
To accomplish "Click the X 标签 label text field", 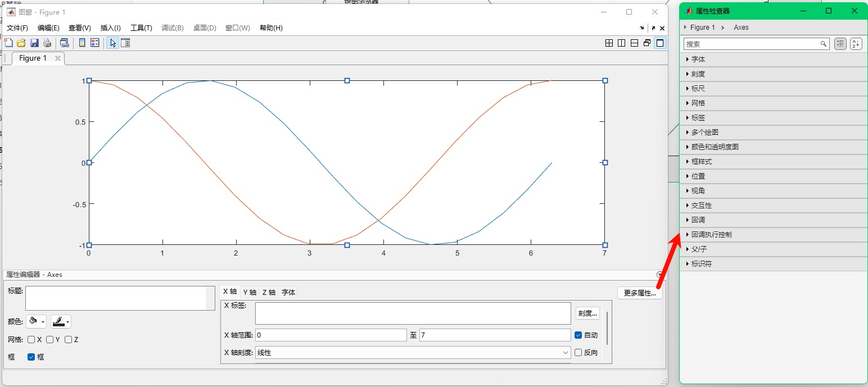I will [x=413, y=313].
